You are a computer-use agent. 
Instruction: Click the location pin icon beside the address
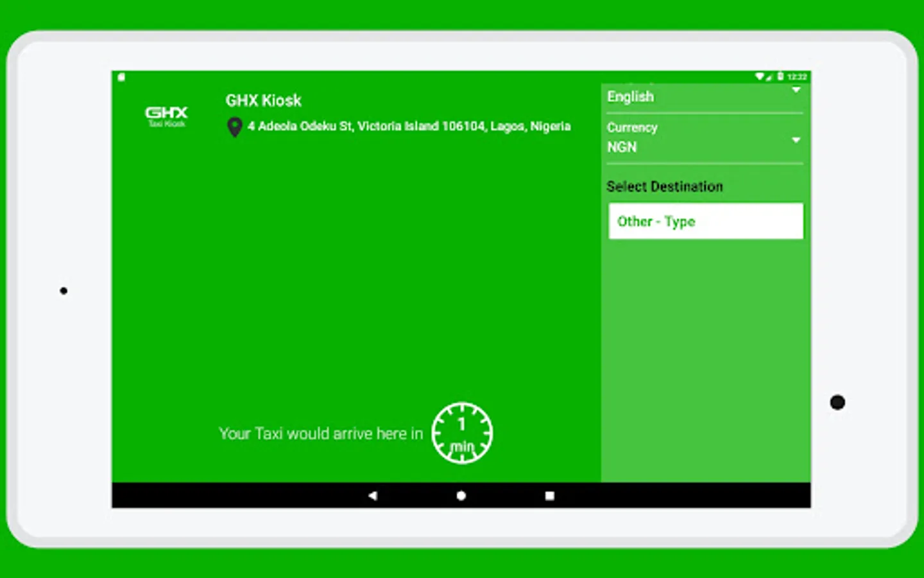(x=235, y=127)
